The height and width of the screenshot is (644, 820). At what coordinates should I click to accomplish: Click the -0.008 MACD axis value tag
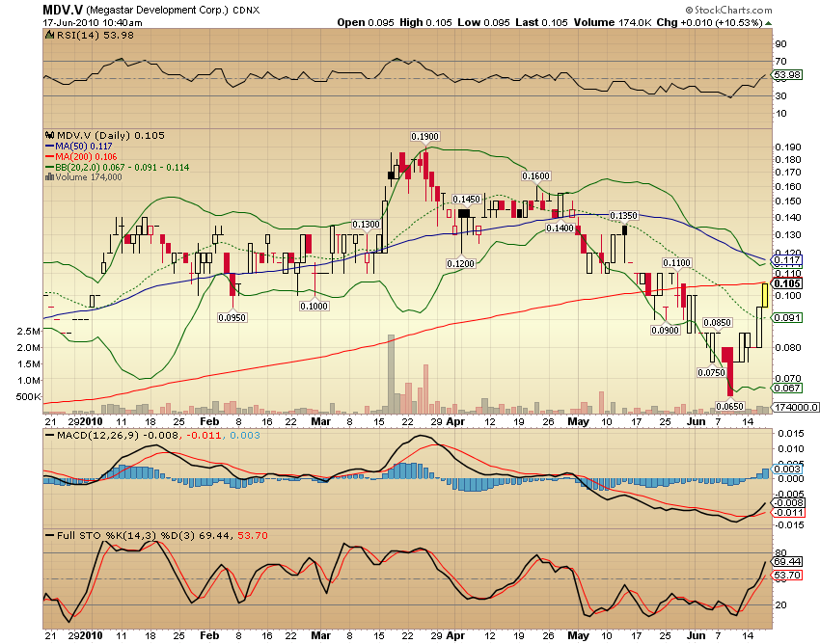[x=789, y=502]
